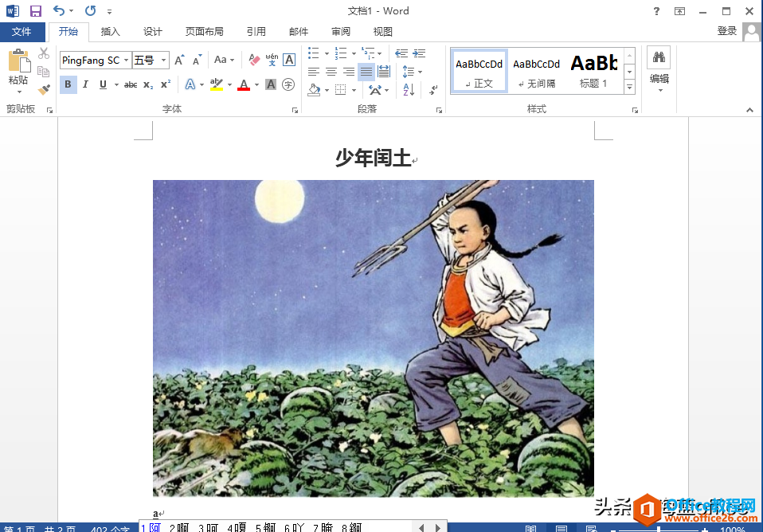Apply yellow text highlight color
Screen dimensions: 763x532
[x=217, y=84]
